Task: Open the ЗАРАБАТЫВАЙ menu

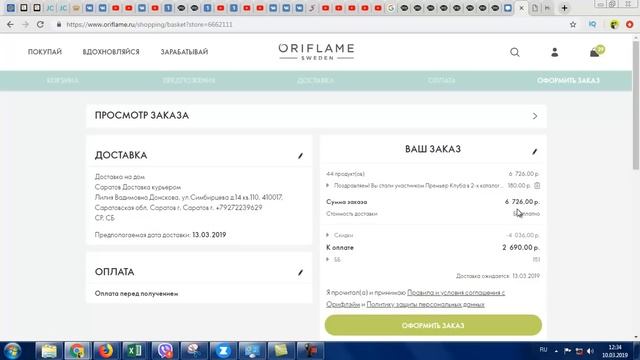Action: (184, 52)
